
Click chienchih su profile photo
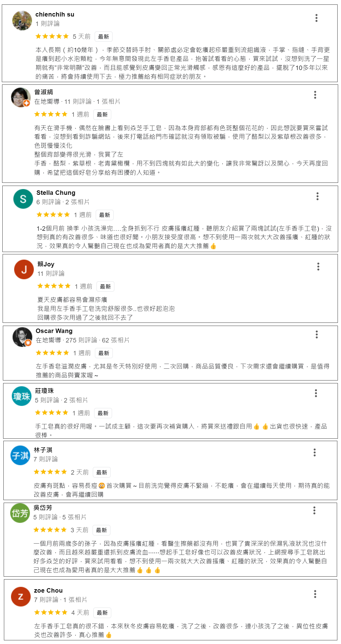22,20
